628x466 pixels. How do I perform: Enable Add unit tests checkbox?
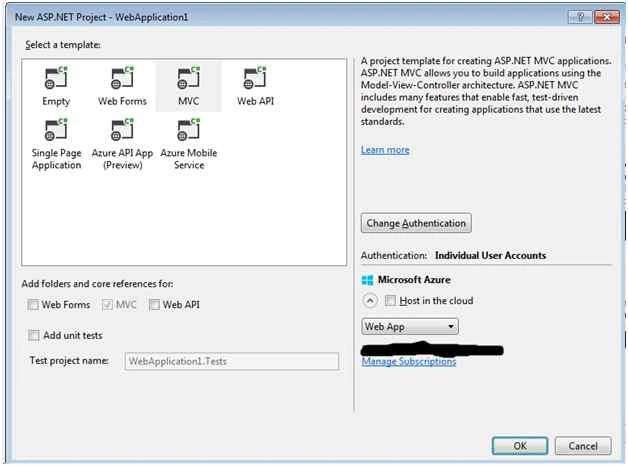tap(33, 335)
